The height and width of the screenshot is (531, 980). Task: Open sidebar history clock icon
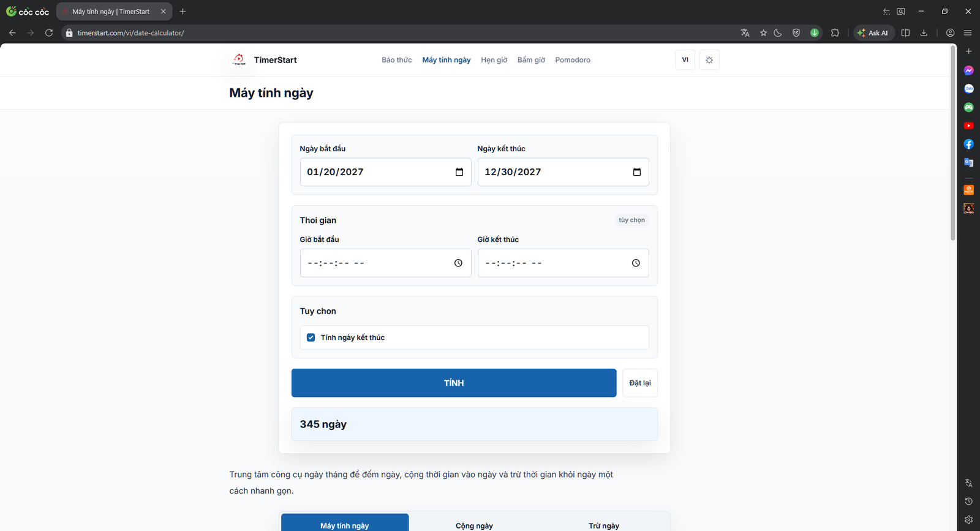pos(968,501)
